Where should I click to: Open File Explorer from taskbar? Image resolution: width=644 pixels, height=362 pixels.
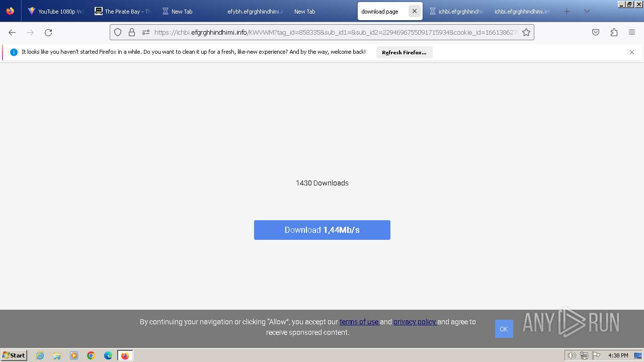pyautogui.click(x=57, y=355)
